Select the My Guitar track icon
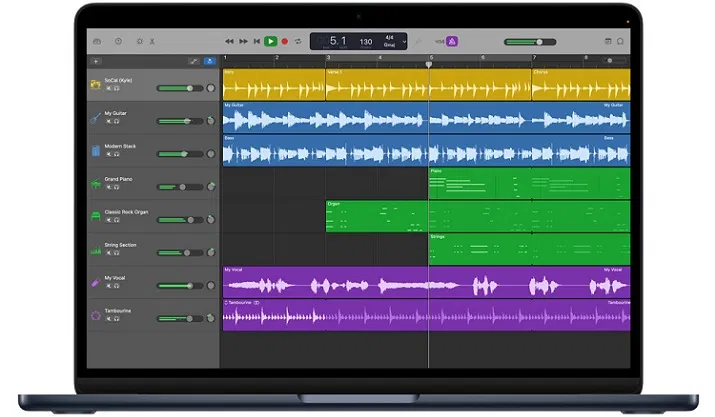 (95, 118)
